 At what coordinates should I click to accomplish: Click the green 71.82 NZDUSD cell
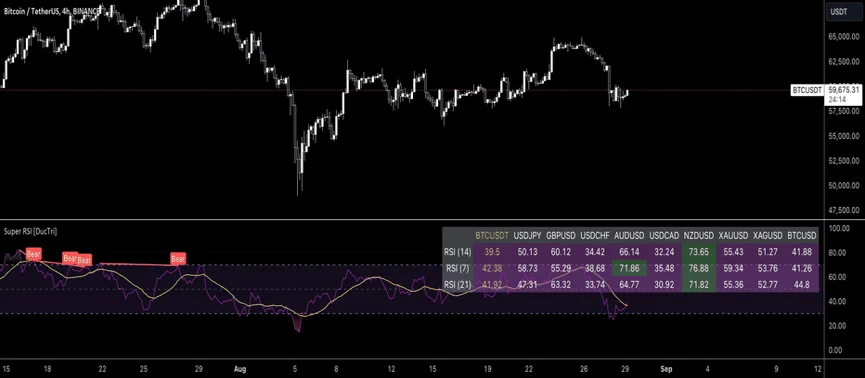pyautogui.click(x=698, y=285)
